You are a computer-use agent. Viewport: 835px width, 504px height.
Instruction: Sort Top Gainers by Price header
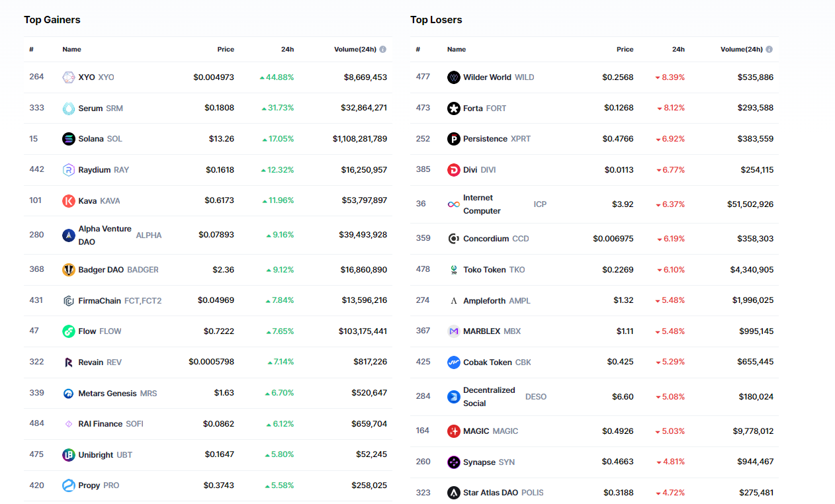226,50
